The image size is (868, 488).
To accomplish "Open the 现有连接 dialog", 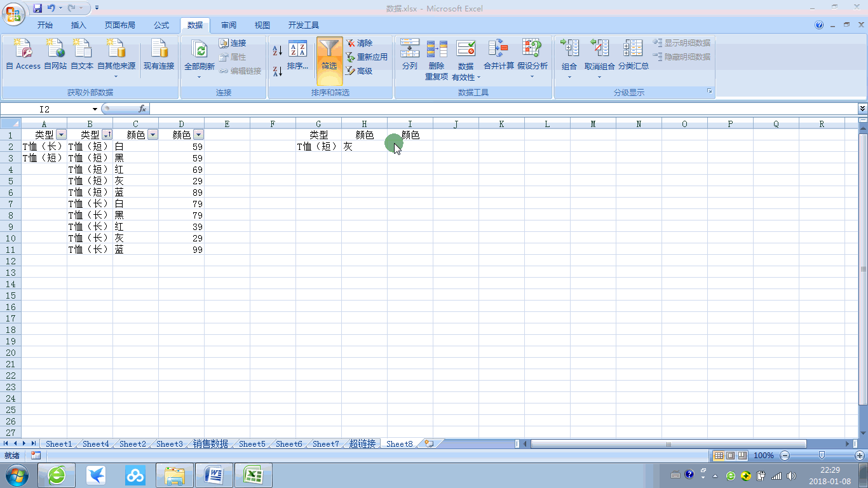I will tap(159, 55).
